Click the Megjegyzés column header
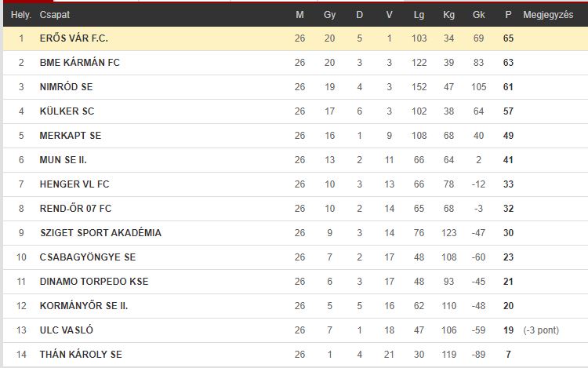 548,15
